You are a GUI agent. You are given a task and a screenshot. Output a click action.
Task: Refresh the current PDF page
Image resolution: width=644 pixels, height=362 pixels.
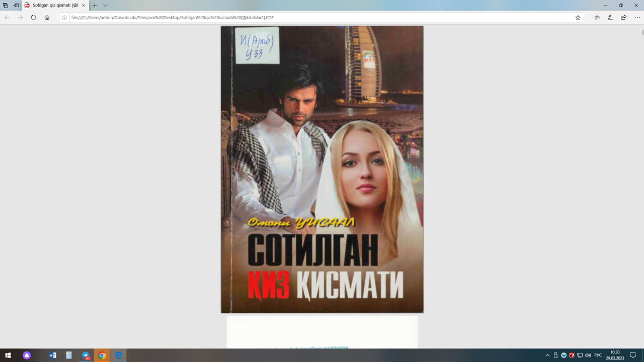(x=33, y=17)
